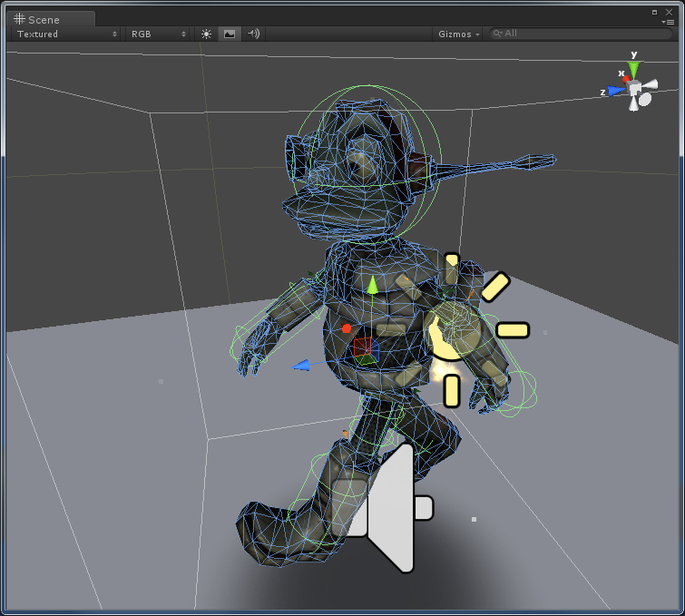Select the character's antenna mesh
Viewport: 685px width, 616px height.
495,166
